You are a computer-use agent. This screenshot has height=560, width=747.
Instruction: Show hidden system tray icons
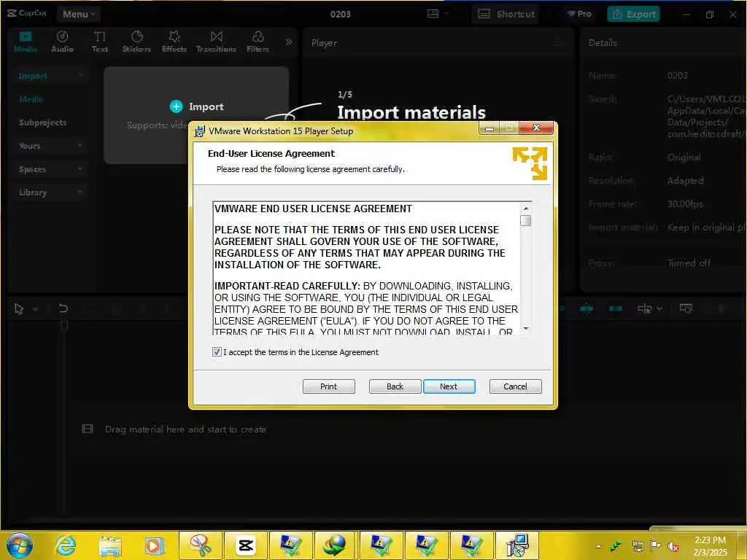[x=598, y=546]
